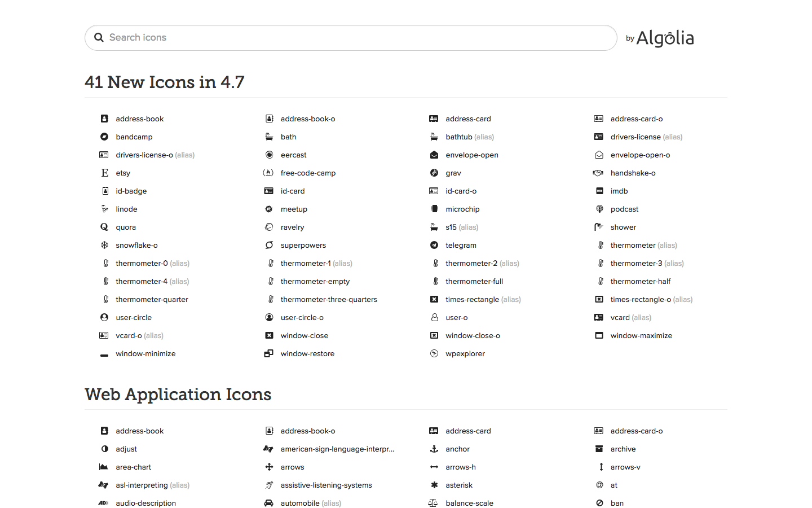
Task: Click the bandcamp icon
Action: (134, 137)
